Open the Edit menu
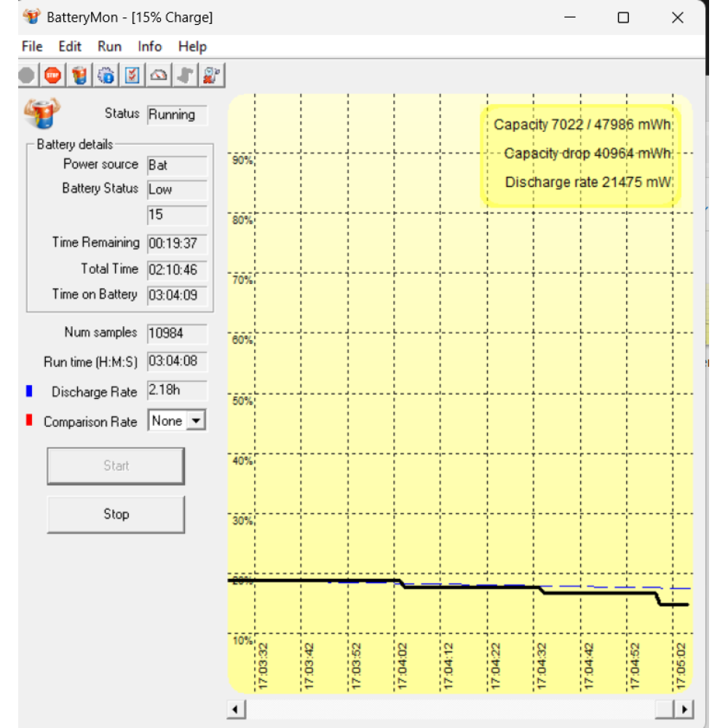This screenshot has height=728, width=728. click(70, 47)
